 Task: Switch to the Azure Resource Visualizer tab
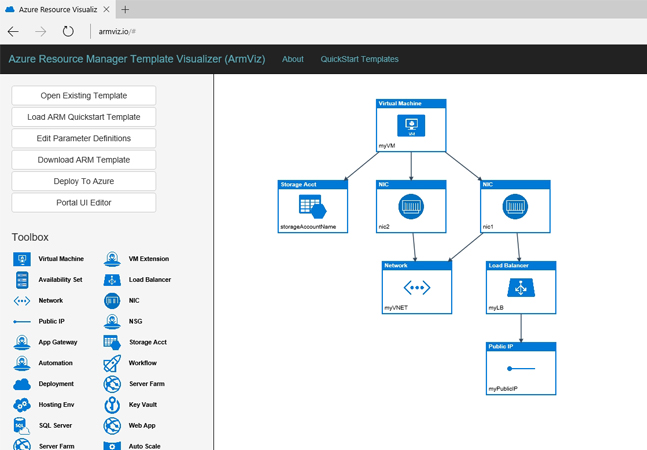(x=57, y=9)
